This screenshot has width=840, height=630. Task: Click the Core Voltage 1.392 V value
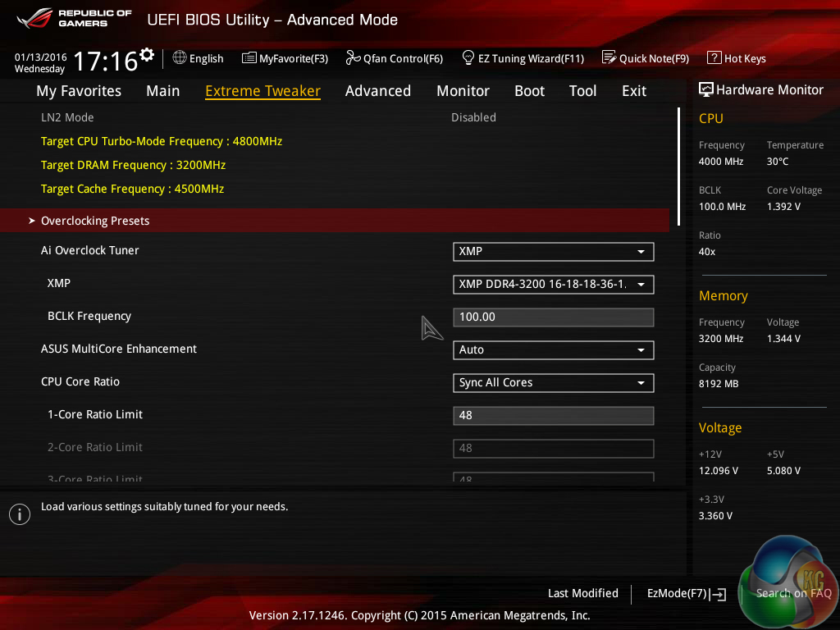(x=783, y=207)
